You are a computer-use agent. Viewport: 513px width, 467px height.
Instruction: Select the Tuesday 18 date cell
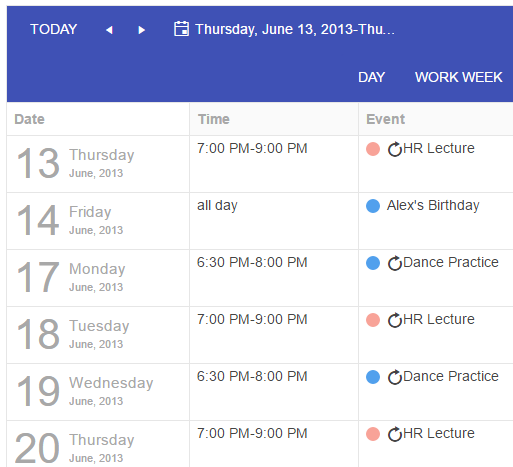click(98, 335)
